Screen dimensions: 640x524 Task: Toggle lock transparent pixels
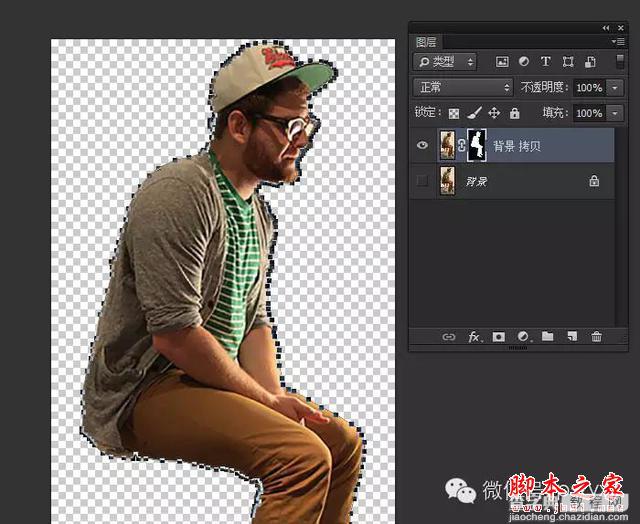454,113
